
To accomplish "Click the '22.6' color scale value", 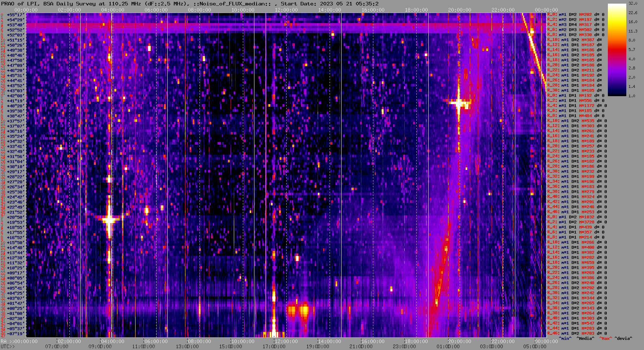I will [x=633, y=13].
